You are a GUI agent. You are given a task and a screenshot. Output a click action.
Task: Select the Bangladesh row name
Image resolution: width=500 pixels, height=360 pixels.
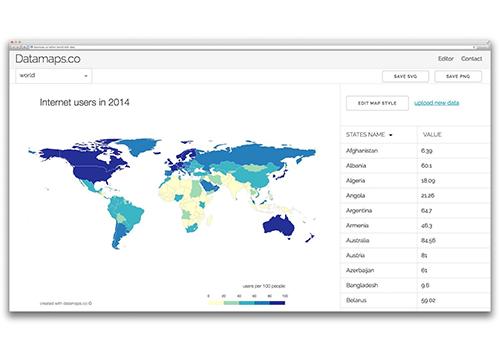362,285
